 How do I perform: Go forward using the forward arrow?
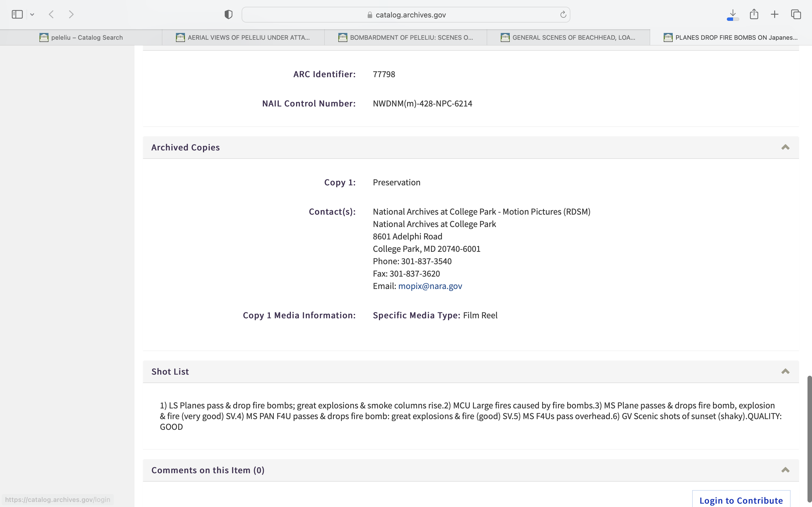click(x=71, y=14)
